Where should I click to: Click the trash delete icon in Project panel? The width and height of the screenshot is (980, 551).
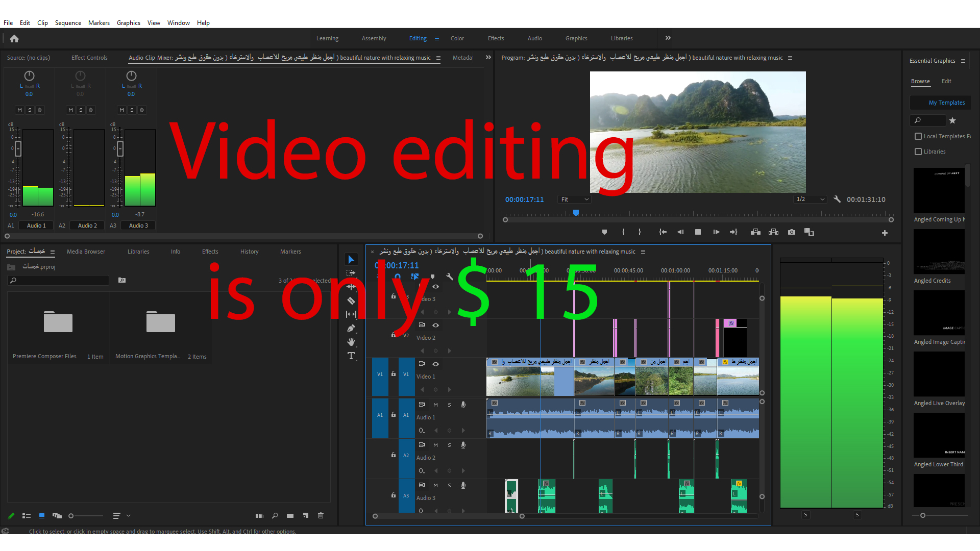pos(321,516)
